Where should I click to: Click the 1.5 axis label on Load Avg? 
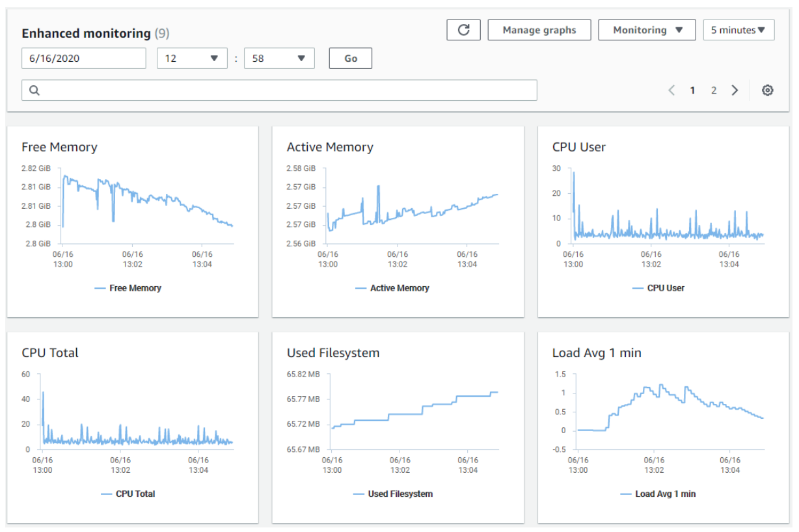tap(560, 374)
